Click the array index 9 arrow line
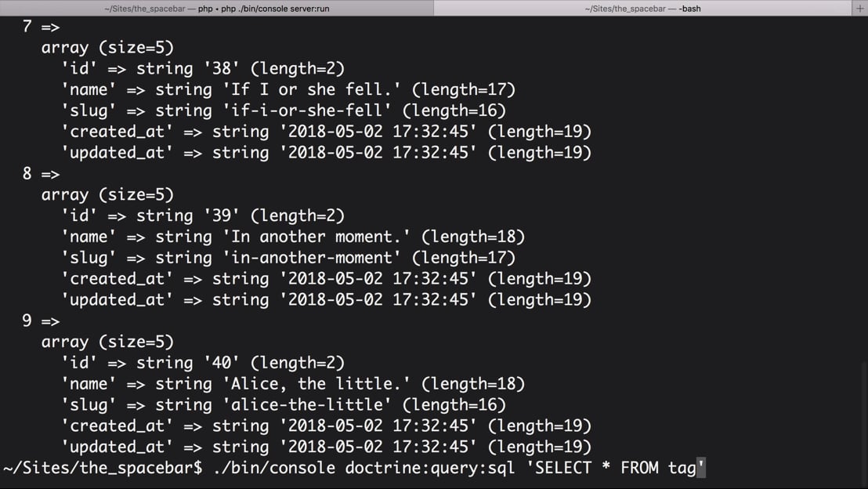 [41, 321]
